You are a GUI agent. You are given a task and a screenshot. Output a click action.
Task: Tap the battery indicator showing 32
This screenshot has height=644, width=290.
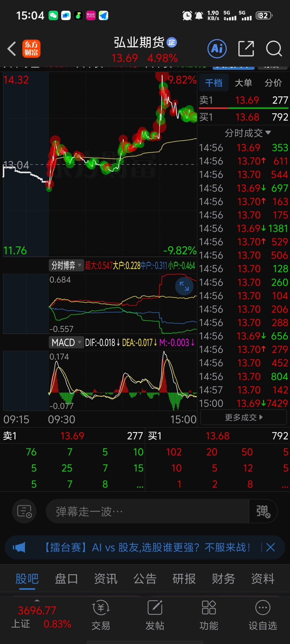pyautogui.click(x=264, y=16)
